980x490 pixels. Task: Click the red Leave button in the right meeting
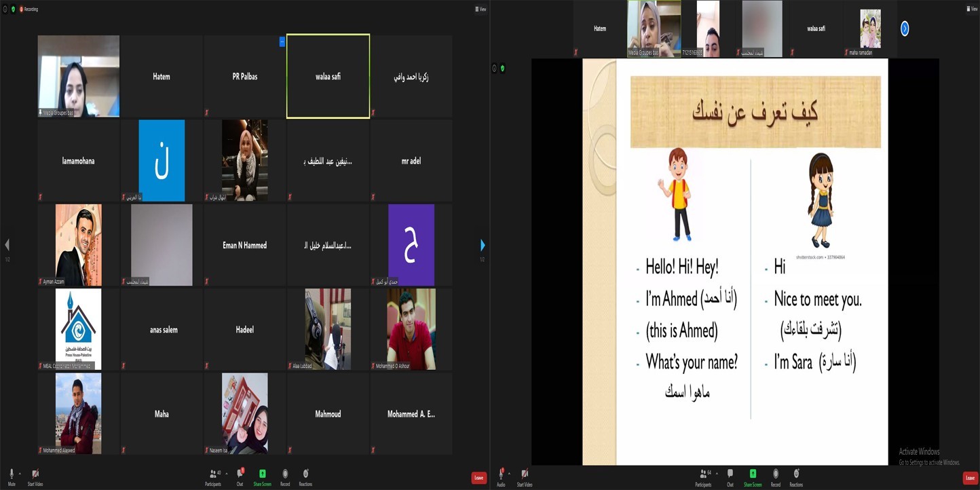tap(970, 478)
